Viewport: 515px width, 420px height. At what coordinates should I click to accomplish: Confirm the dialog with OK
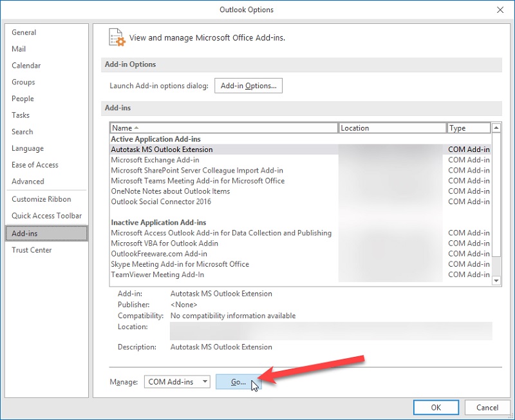coord(436,407)
